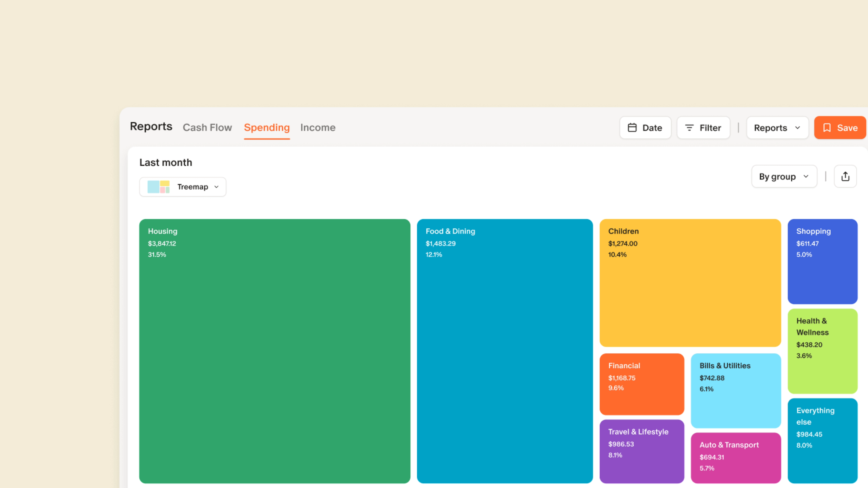Click the export share icon button
Image resolution: width=868 pixels, height=488 pixels.
click(845, 176)
